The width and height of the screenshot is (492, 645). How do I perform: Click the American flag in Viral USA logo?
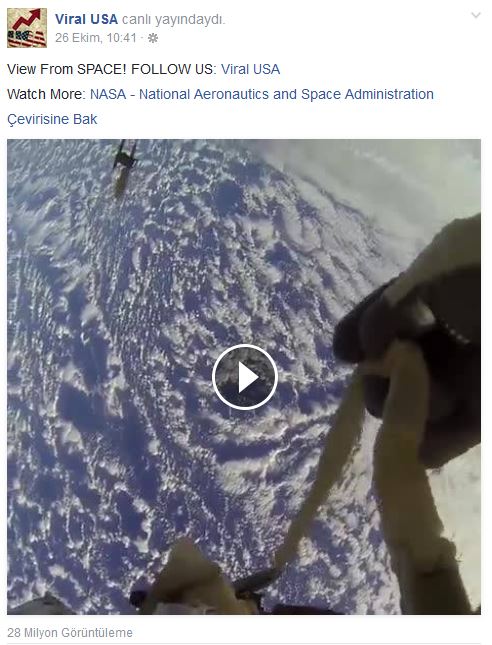(27, 38)
